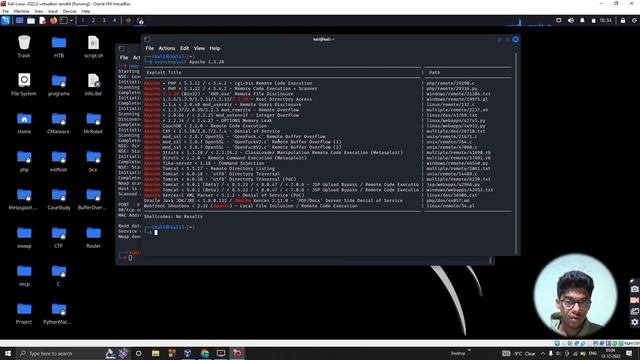The height and width of the screenshot is (360, 640).
Task: Select the MrRobot folder on desktop
Action: [93, 122]
